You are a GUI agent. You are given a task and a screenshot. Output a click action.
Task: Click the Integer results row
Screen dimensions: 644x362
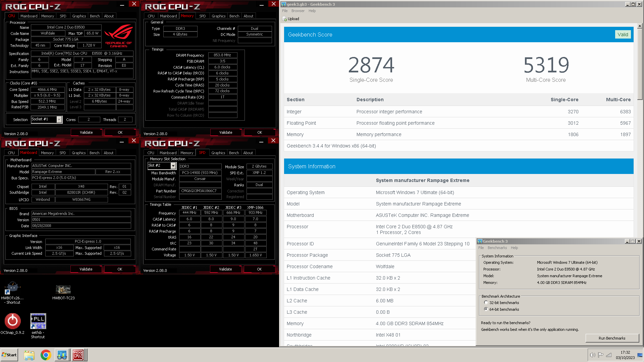459,112
